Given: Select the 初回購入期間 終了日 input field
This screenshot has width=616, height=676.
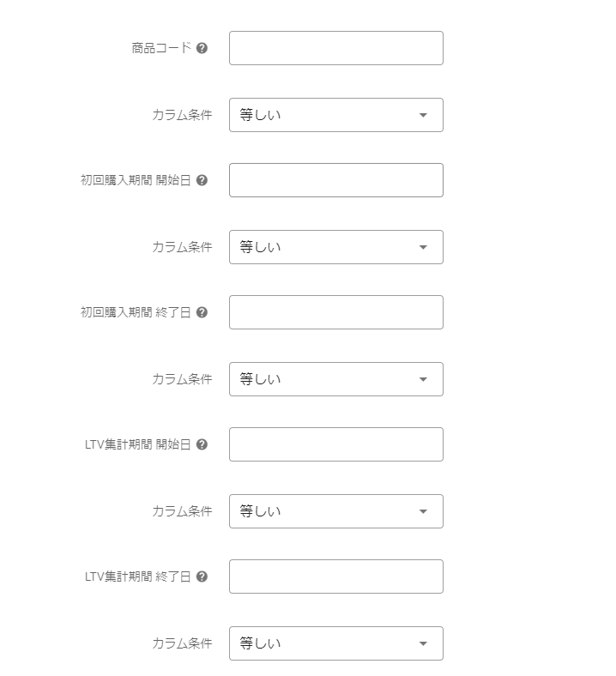Looking at the screenshot, I should tap(335, 312).
